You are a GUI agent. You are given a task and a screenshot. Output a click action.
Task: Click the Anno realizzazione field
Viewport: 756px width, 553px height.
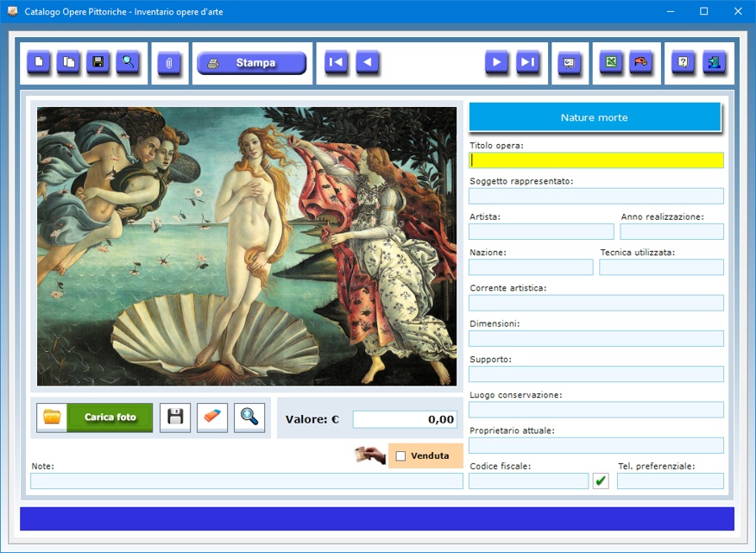click(x=672, y=231)
